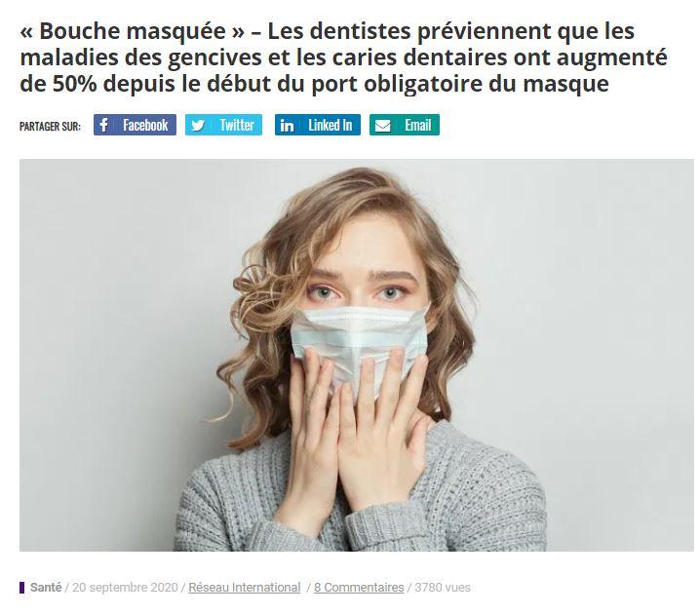Click the purple marker beside Santé
This screenshot has height=614, width=700.
coord(21,588)
